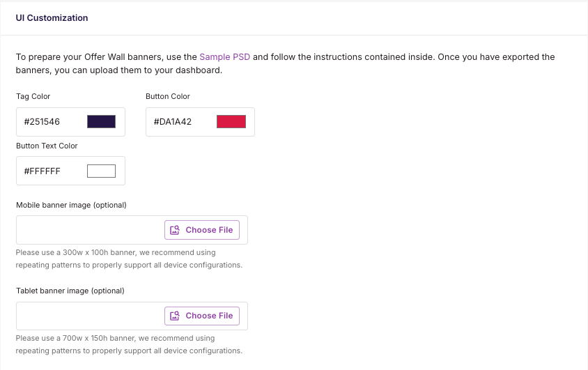This screenshot has width=588, height=370.
Task: Click the Tag Color label
Action: coord(33,96)
